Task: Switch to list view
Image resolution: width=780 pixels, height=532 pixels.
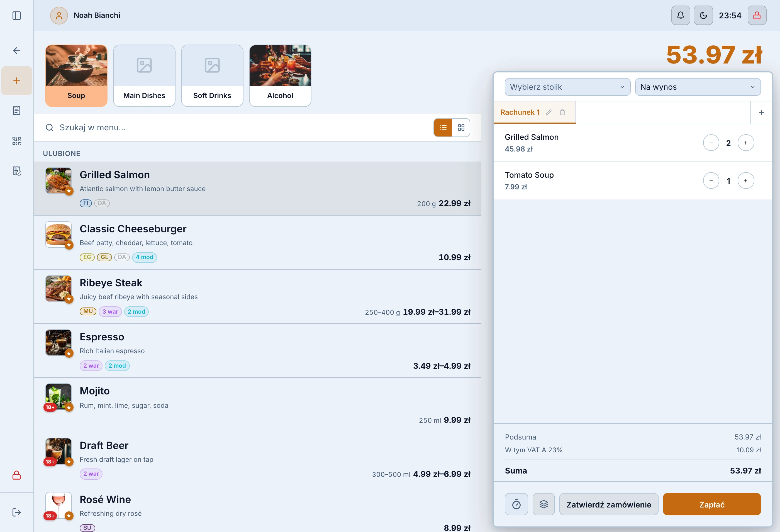Action: pyautogui.click(x=443, y=128)
